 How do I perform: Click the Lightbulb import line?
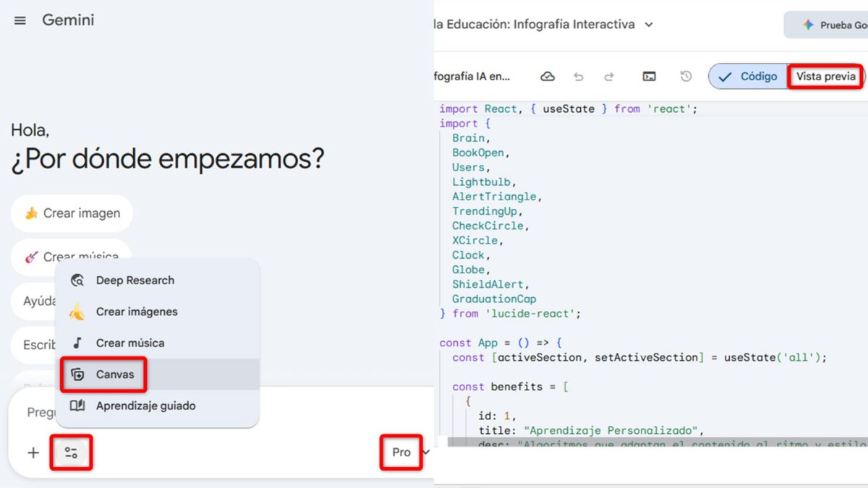(x=485, y=182)
